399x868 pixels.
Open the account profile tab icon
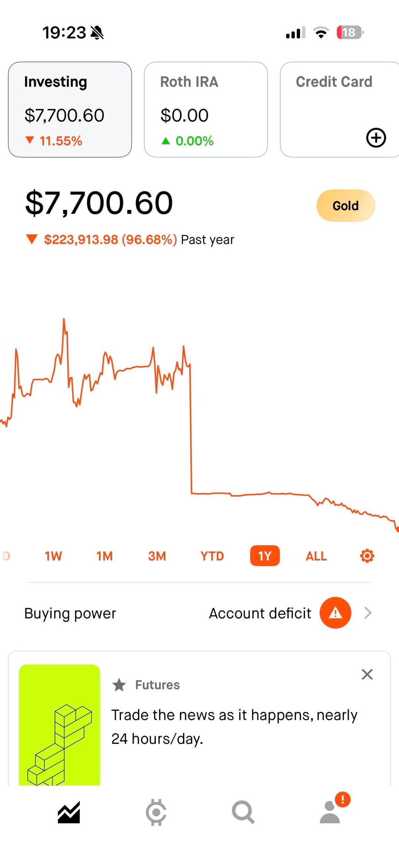coord(330,812)
